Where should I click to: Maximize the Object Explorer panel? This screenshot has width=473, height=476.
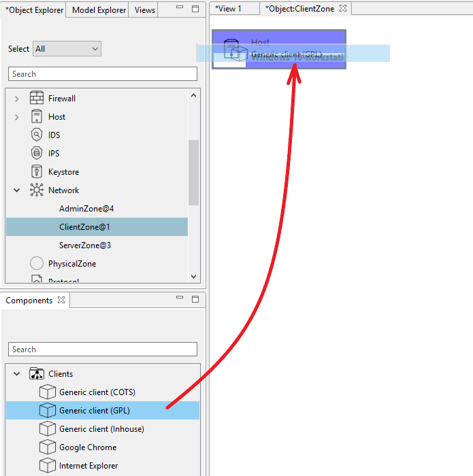[195, 9]
